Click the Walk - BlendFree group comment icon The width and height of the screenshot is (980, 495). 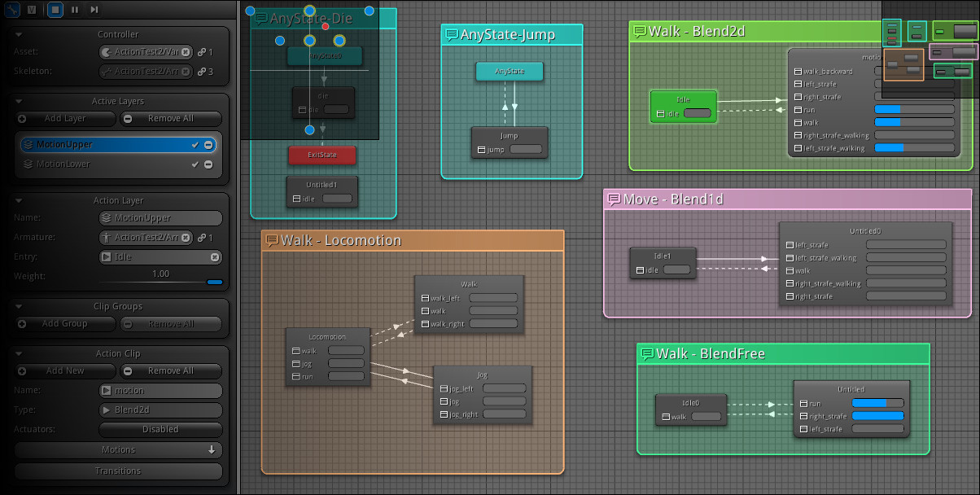click(647, 354)
